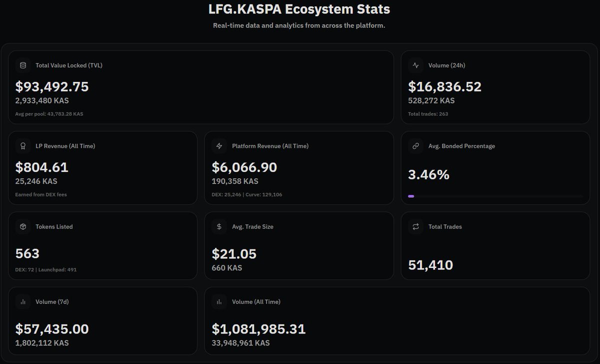600x364 pixels.
Task: Click the Platform Revenue (All Time) label
Action: tap(270, 146)
